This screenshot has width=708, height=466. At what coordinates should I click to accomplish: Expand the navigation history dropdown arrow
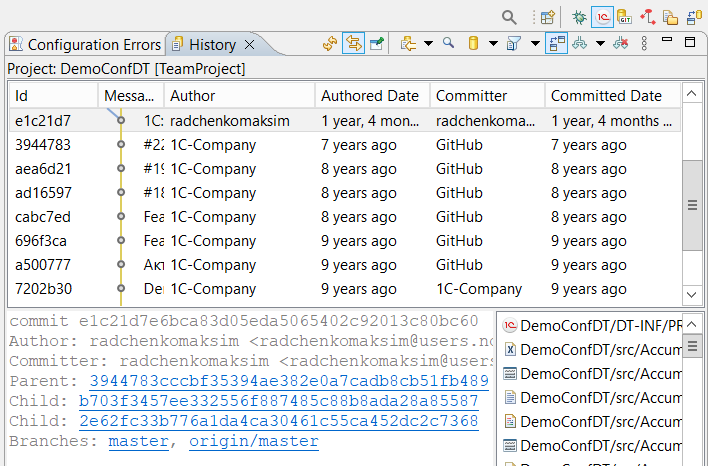428,44
